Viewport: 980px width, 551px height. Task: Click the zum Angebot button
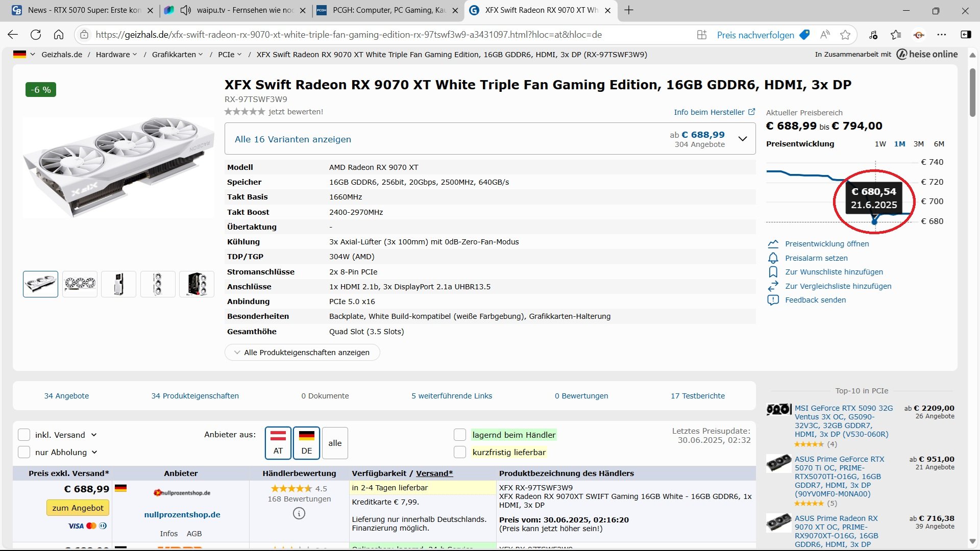point(78,508)
